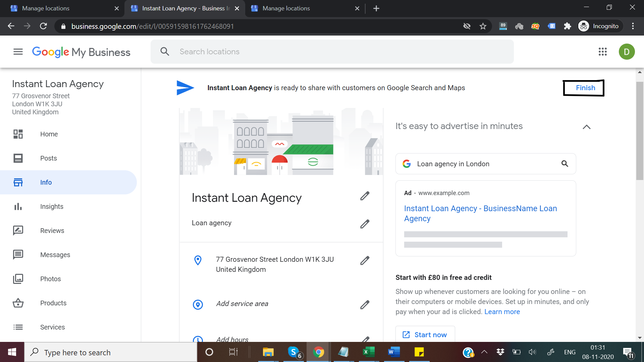Open the Windows Start menu
The image size is (644, 362).
(x=12, y=352)
